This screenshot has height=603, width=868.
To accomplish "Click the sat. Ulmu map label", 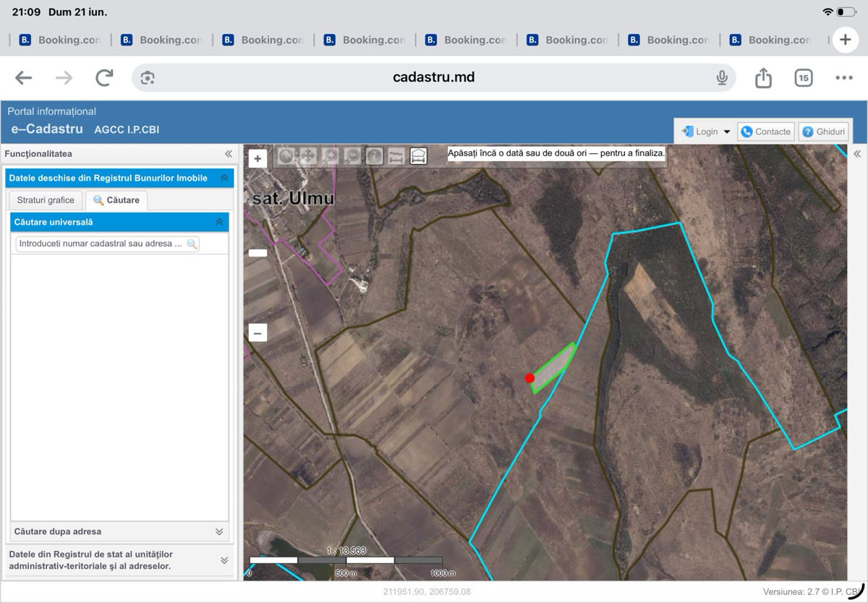I will [x=293, y=198].
